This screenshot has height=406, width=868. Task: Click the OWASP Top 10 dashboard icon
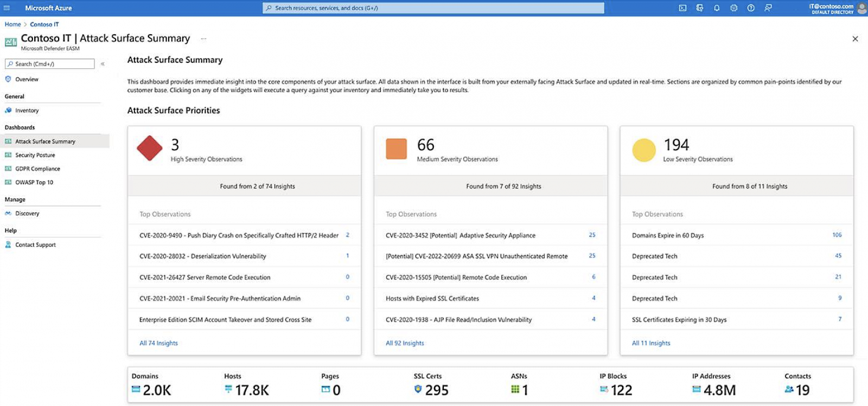point(8,182)
